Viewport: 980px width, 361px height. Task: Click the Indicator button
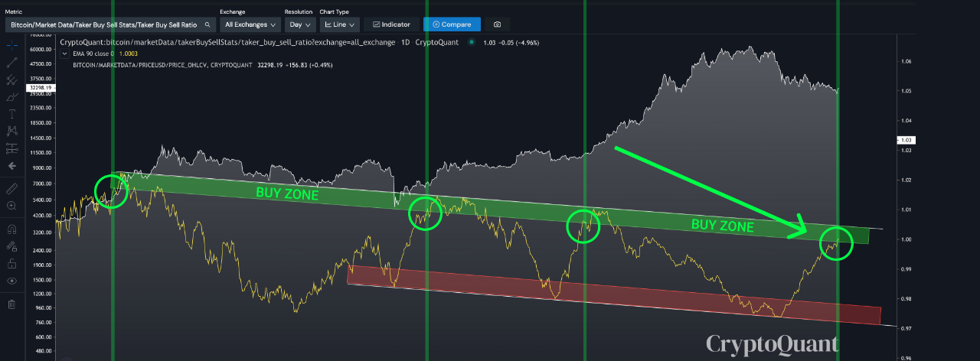[x=392, y=24]
